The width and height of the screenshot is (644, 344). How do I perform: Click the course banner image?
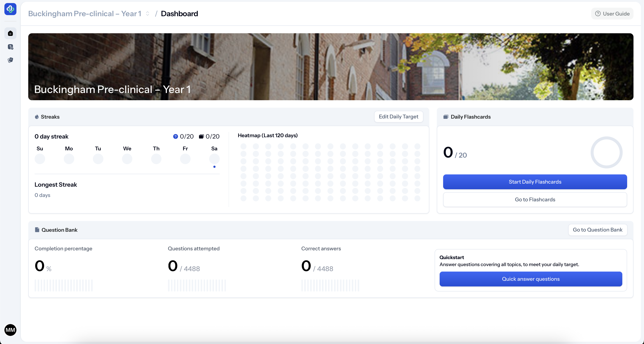(331, 67)
